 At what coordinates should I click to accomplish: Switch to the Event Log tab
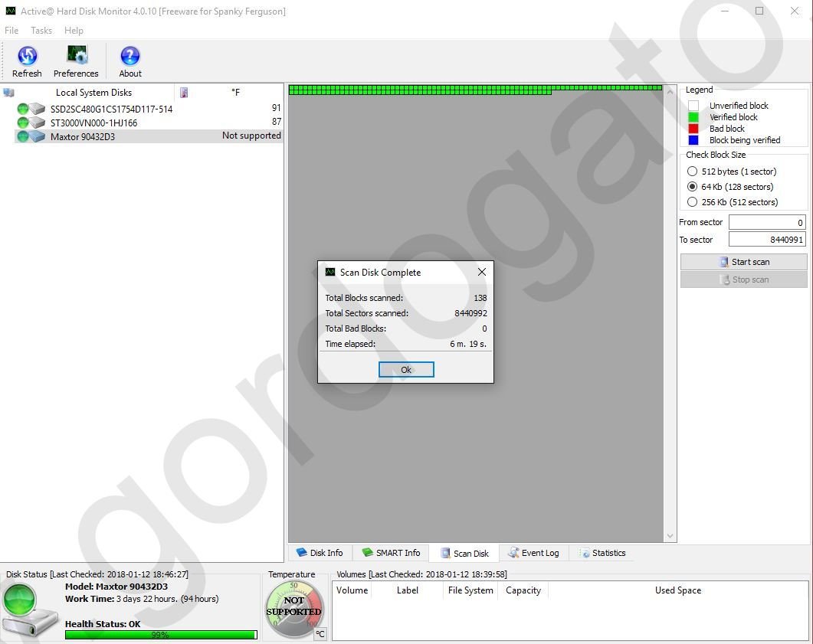[x=533, y=553]
